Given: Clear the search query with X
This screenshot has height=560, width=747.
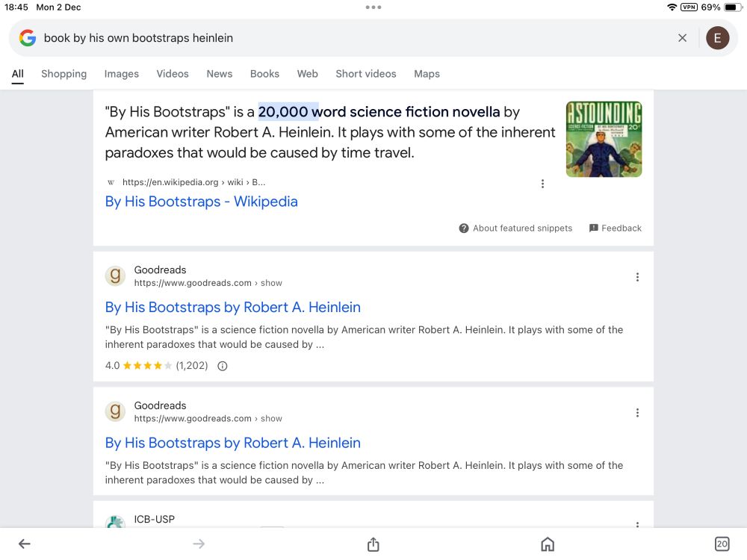Looking at the screenshot, I should click(x=682, y=37).
